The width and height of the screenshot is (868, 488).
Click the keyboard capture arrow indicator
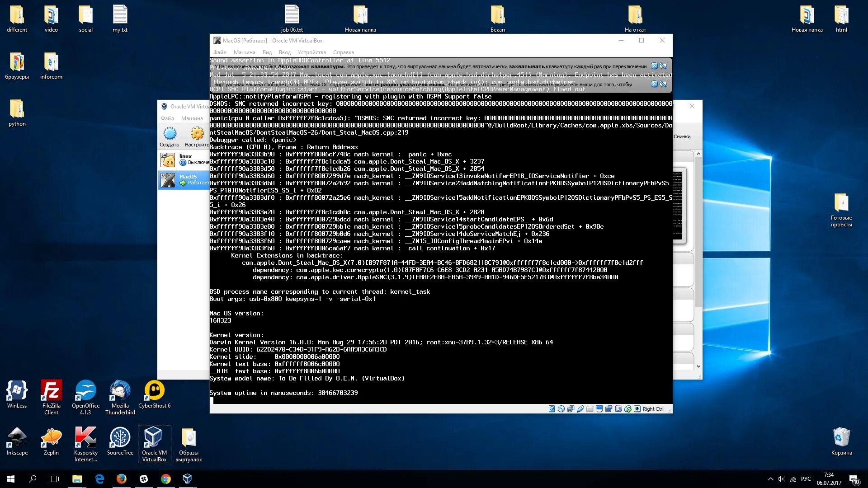[637, 409]
